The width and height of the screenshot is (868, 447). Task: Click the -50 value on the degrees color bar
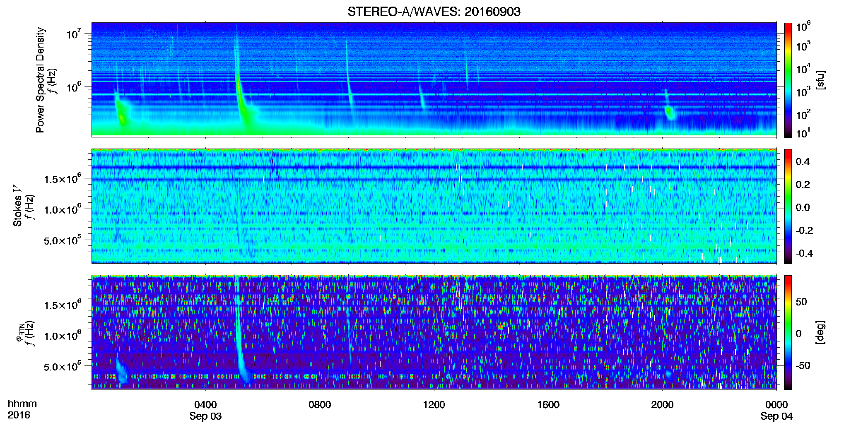pyautogui.click(x=803, y=365)
